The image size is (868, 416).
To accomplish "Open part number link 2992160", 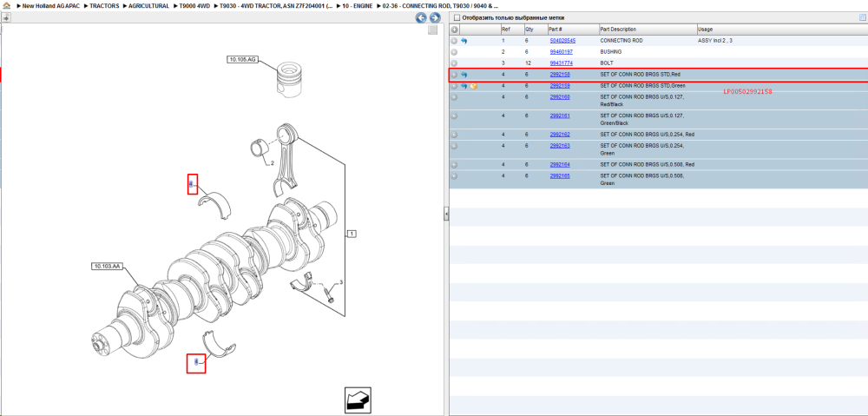I will [x=560, y=97].
